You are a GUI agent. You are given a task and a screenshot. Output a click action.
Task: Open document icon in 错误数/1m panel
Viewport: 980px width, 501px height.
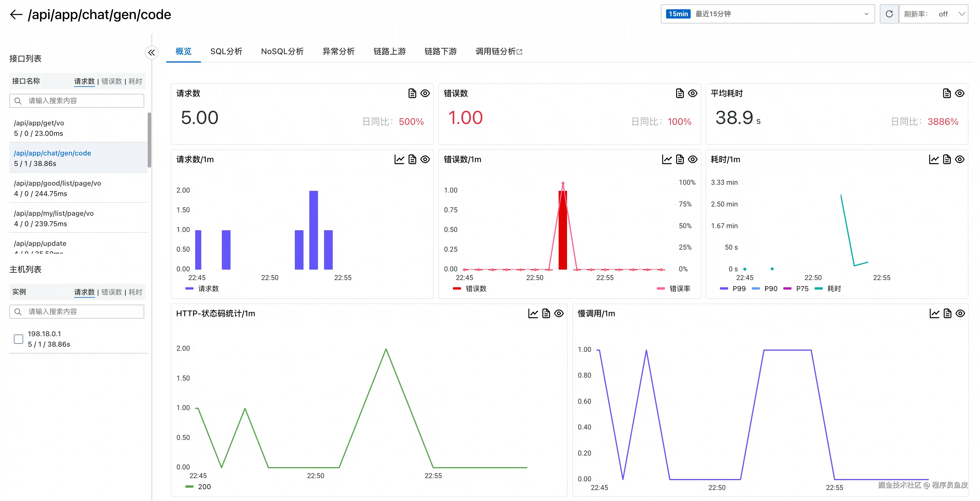point(679,159)
